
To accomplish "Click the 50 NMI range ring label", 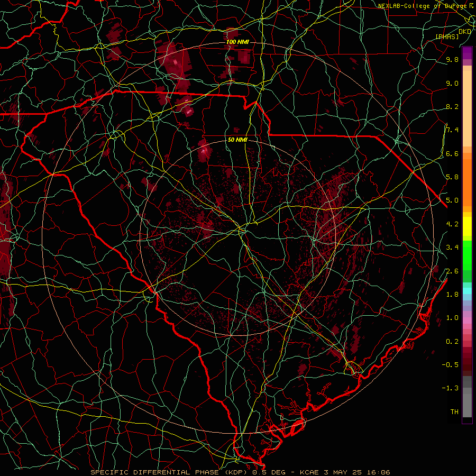I will 237,140.
